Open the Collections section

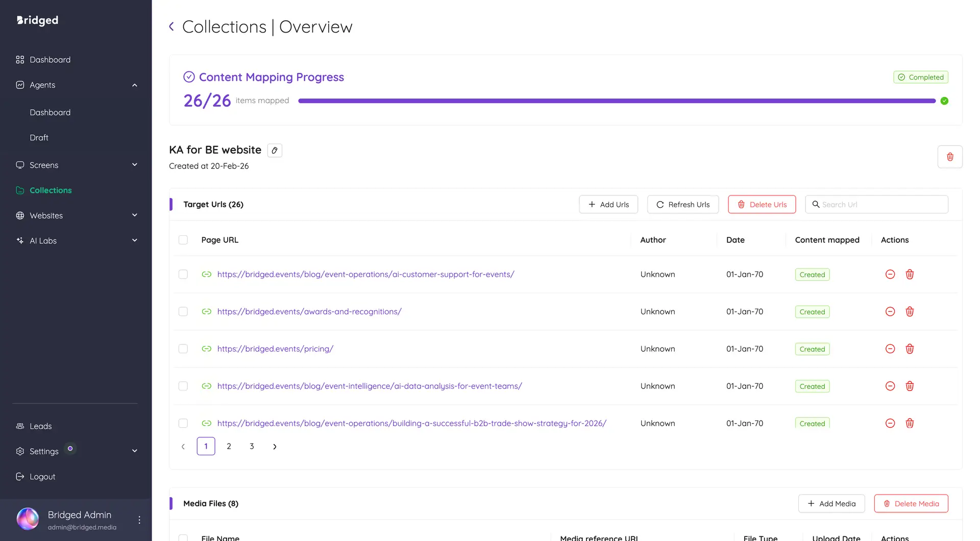coord(51,190)
